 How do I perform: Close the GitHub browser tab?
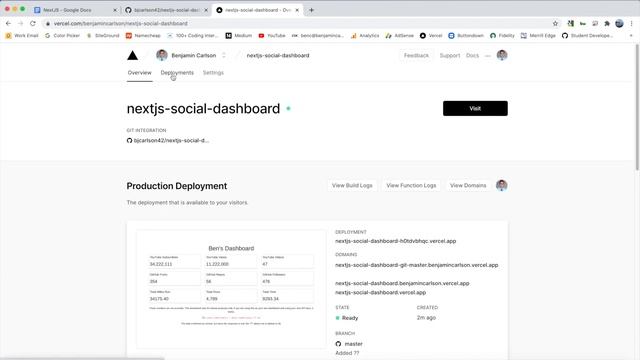click(206, 10)
